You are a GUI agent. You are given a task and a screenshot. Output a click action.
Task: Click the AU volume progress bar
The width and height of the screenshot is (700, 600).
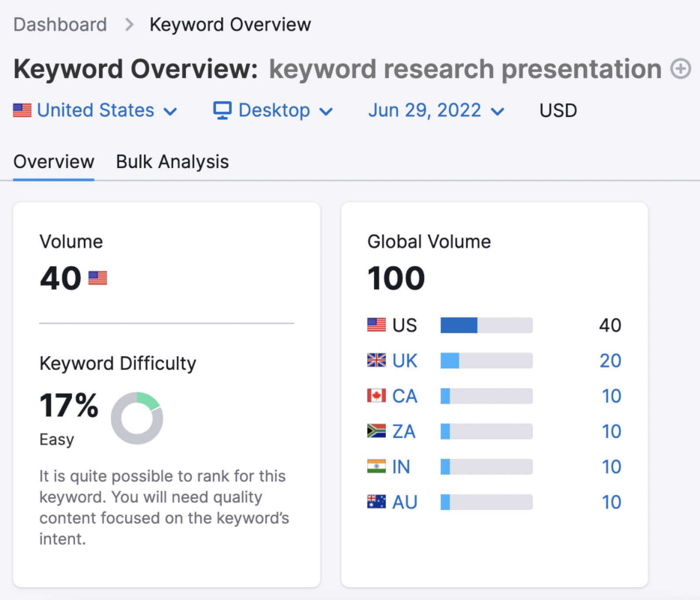[x=486, y=502]
